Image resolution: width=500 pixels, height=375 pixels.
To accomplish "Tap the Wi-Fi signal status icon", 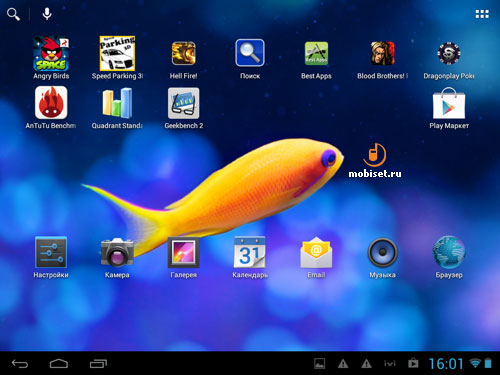I will tap(475, 363).
